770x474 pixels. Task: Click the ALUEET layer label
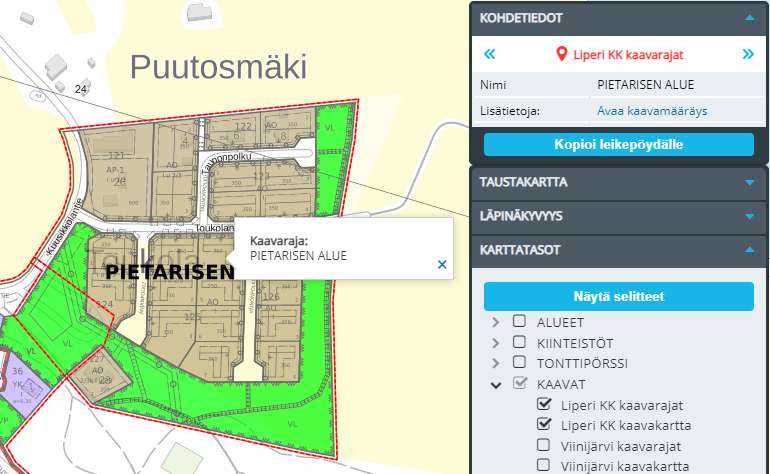coord(560,323)
